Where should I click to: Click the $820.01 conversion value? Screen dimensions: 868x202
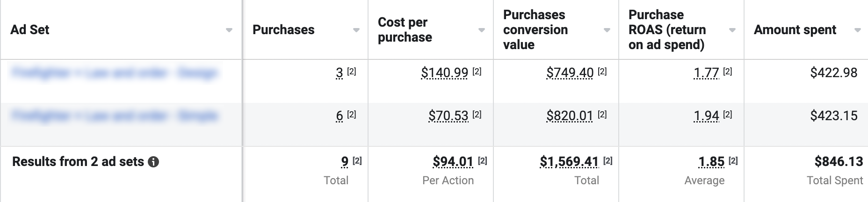pyautogui.click(x=570, y=115)
